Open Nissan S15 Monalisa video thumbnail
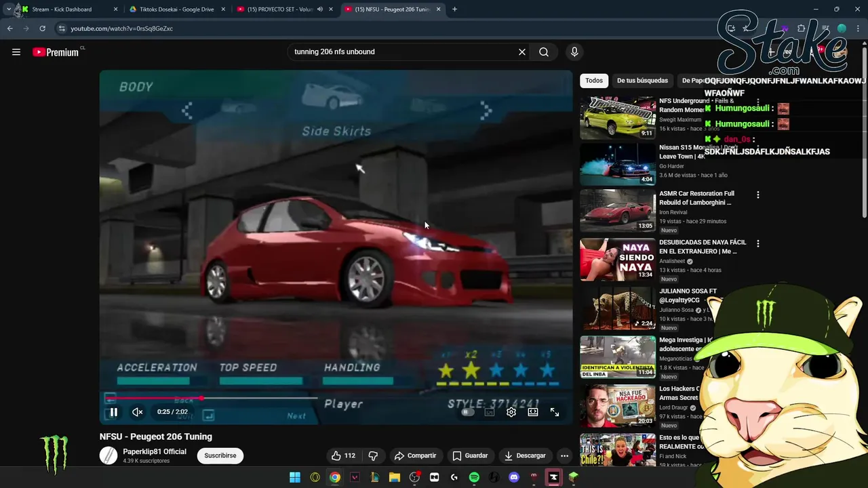Viewport: 868px width, 488px height. tap(618, 164)
